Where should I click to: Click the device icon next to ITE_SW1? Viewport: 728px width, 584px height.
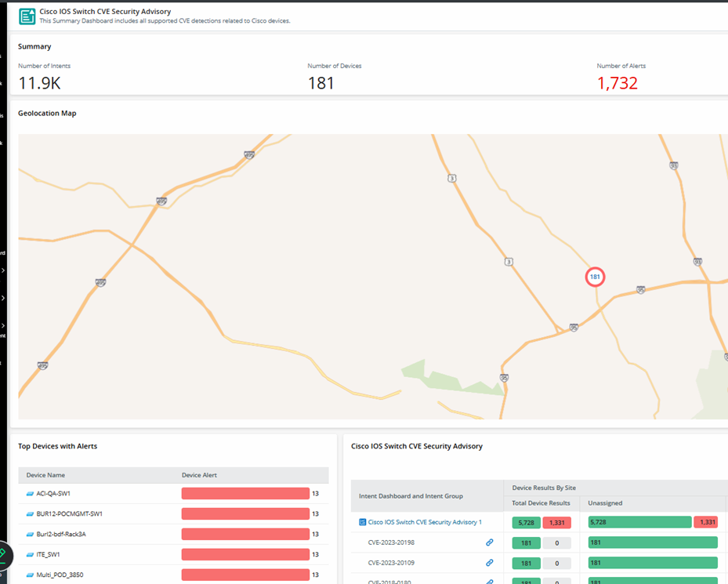click(x=30, y=554)
